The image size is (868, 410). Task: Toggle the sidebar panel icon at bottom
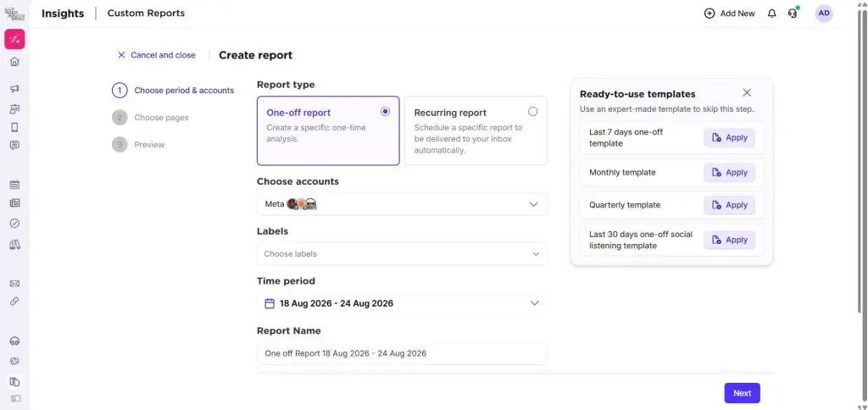[x=15, y=398]
